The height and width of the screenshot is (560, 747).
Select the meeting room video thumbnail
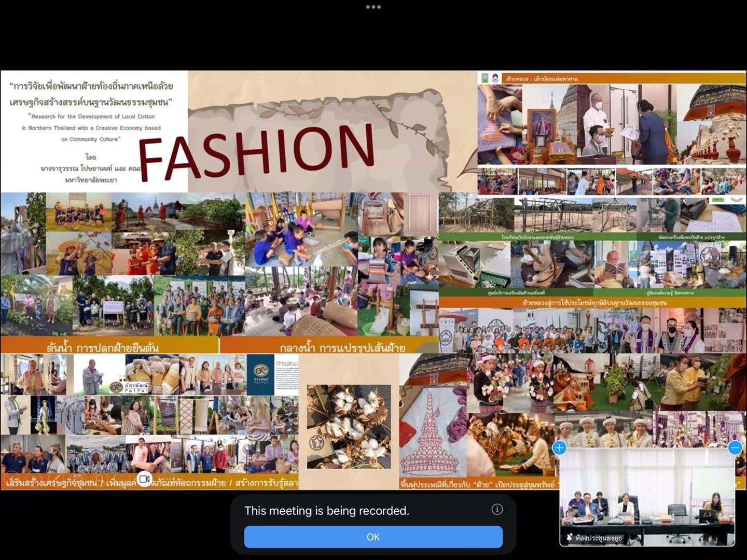647,497
